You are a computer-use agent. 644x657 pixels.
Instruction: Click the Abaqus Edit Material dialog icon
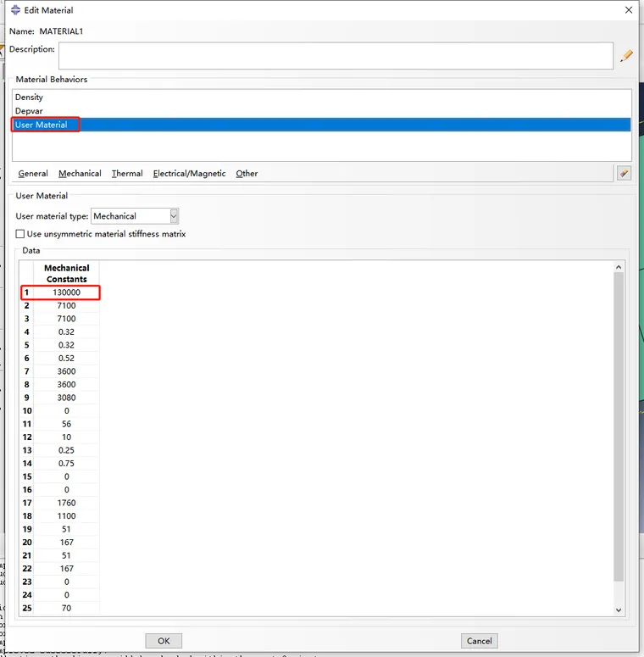(15, 10)
